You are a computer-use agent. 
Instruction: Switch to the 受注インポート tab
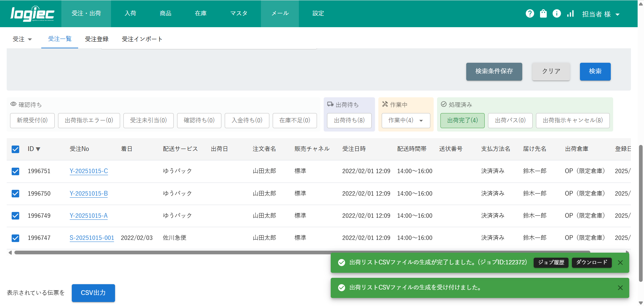tap(142, 39)
